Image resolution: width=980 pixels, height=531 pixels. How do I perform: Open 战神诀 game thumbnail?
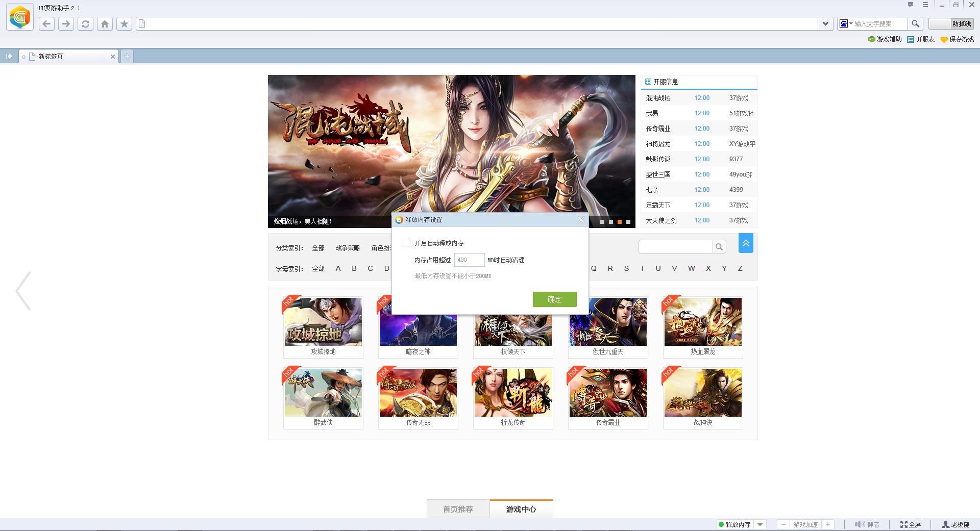click(x=703, y=393)
